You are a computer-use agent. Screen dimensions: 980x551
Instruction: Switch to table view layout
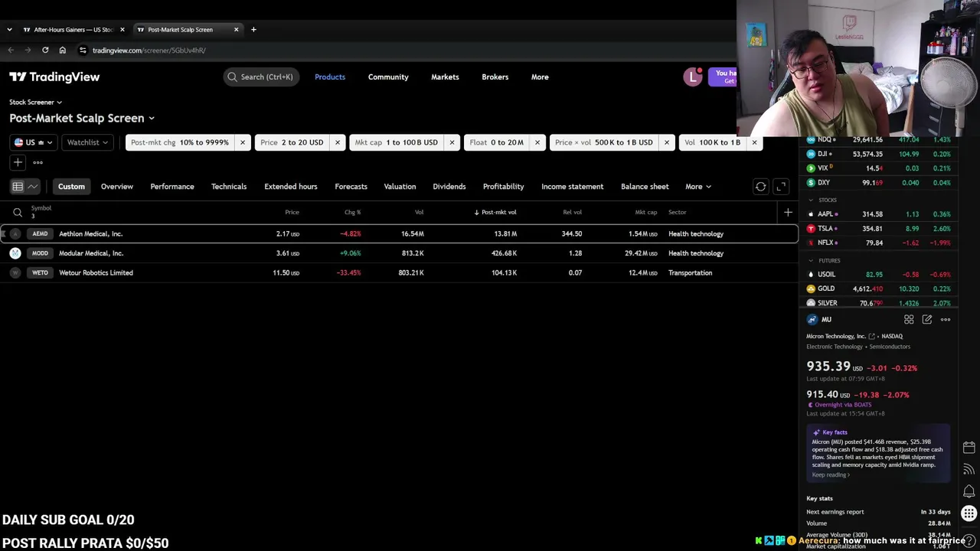click(18, 187)
